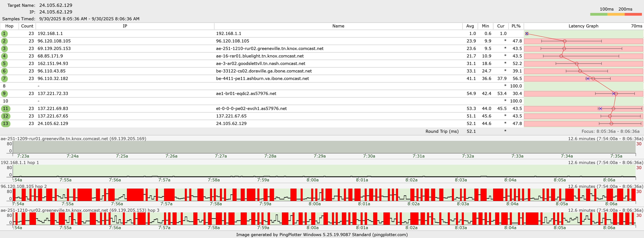Click the 8:00a marker on hop 2 timeline

point(314,204)
